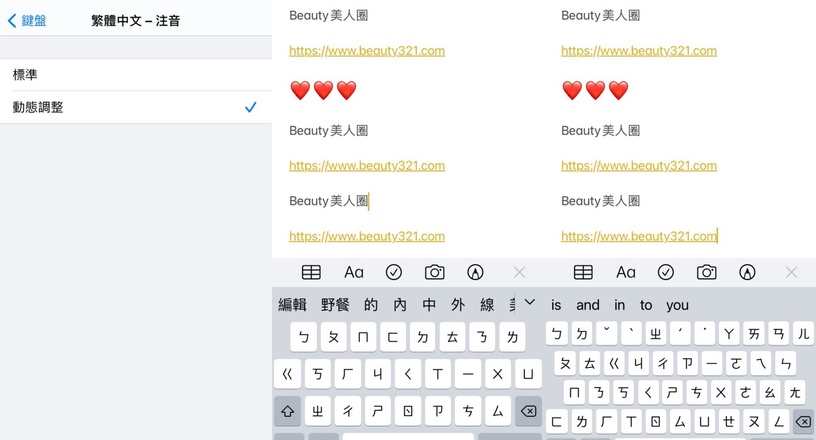Open Aa text format in middle note toolbar

(x=353, y=272)
